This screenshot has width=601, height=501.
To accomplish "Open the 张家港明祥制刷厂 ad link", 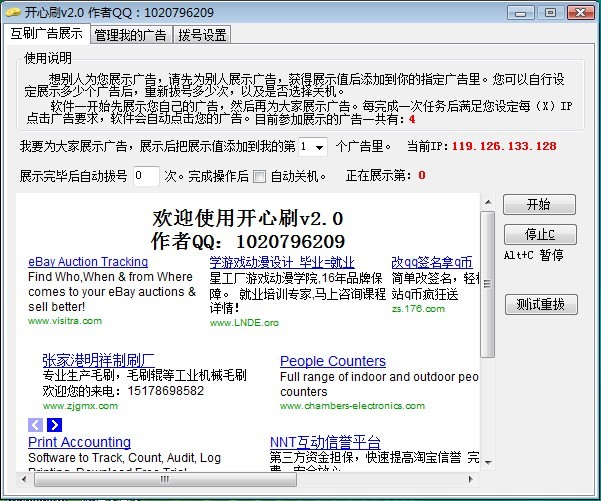I will [99, 360].
